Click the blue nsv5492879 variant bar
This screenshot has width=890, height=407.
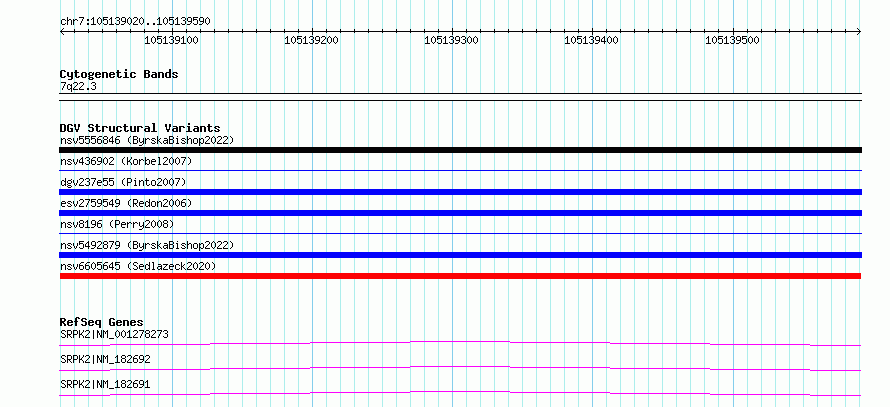coord(460,255)
